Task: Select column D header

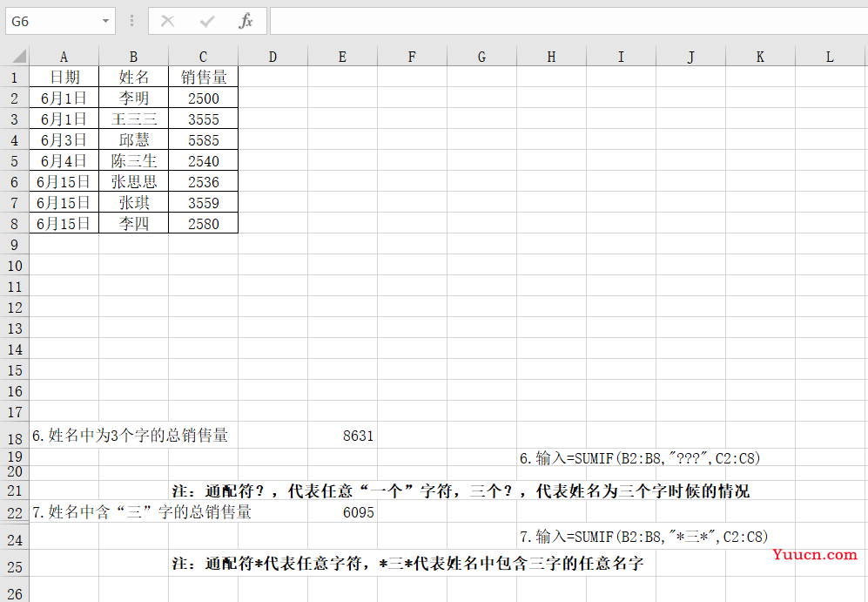Action: (273, 57)
